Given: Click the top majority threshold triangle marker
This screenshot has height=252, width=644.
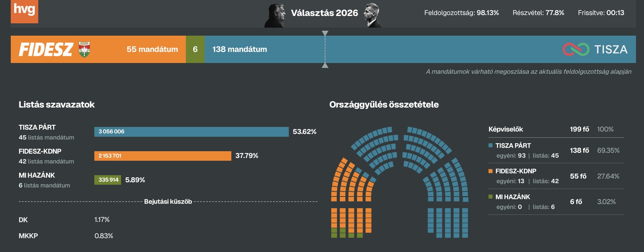Looking at the screenshot, I should click(325, 33).
